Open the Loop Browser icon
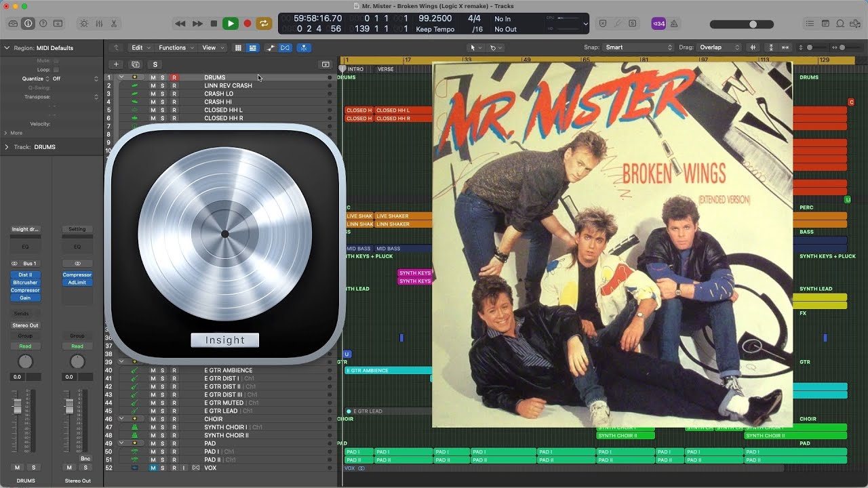Image resolution: width=868 pixels, height=488 pixels. tap(840, 23)
